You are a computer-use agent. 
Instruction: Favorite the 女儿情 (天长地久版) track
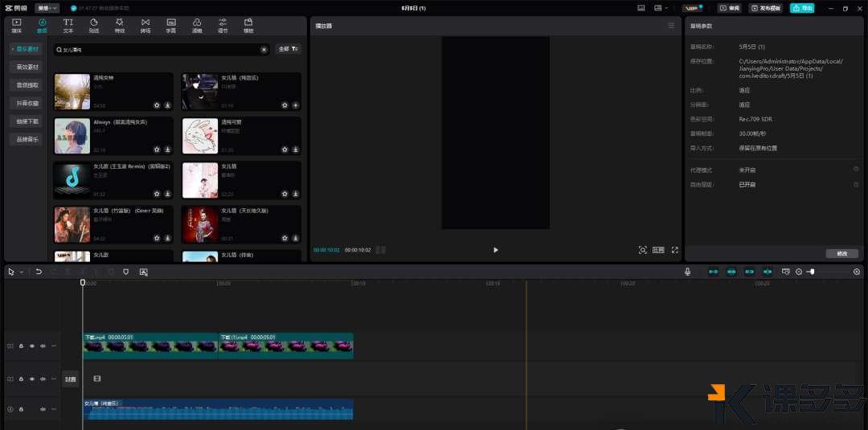[285, 238]
